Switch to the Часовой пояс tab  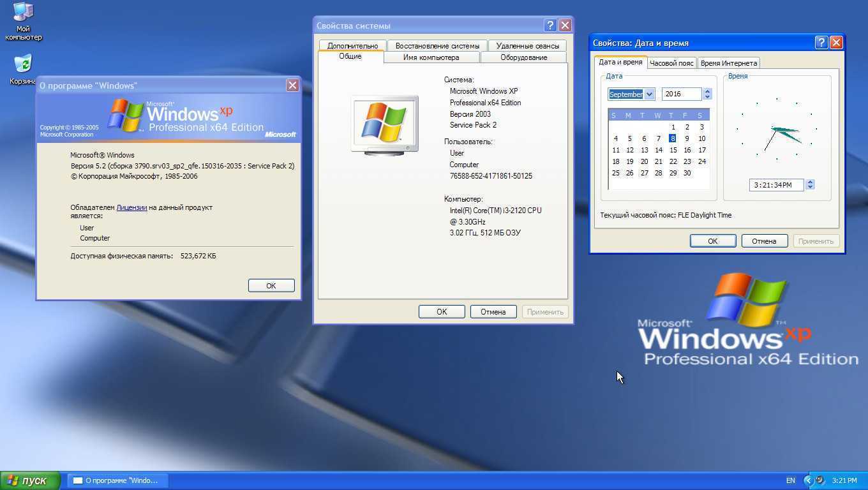click(671, 63)
